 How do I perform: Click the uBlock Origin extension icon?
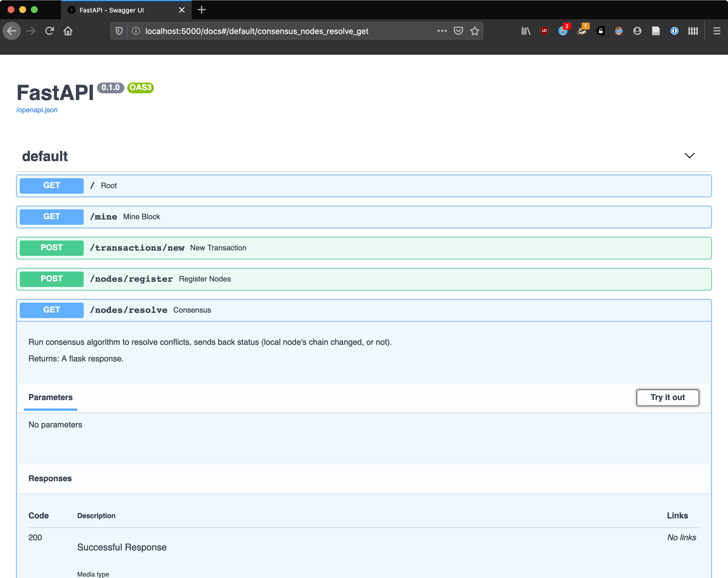(x=544, y=31)
